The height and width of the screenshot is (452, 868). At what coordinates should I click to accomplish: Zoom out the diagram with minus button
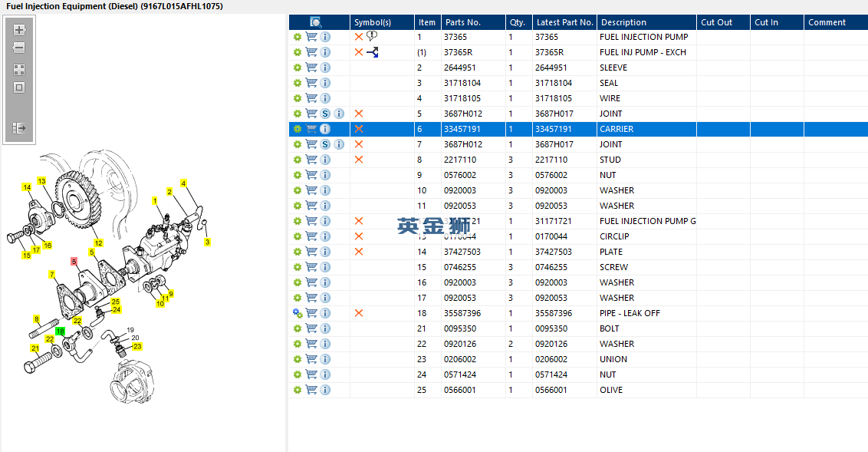tap(19, 48)
